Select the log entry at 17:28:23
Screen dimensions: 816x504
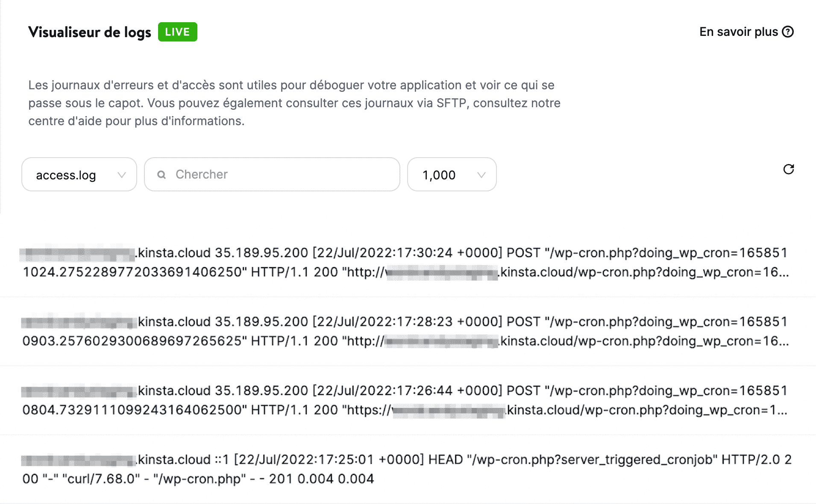[406, 331]
